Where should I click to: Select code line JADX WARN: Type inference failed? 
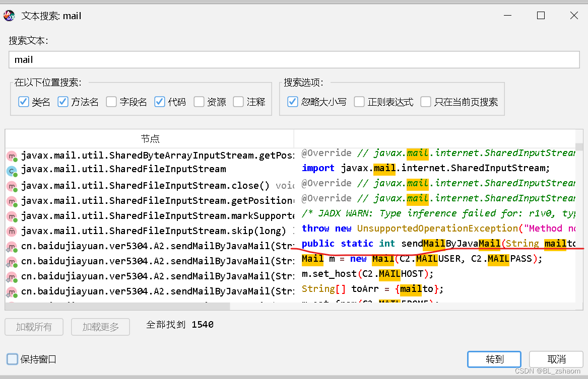(438, 213)
